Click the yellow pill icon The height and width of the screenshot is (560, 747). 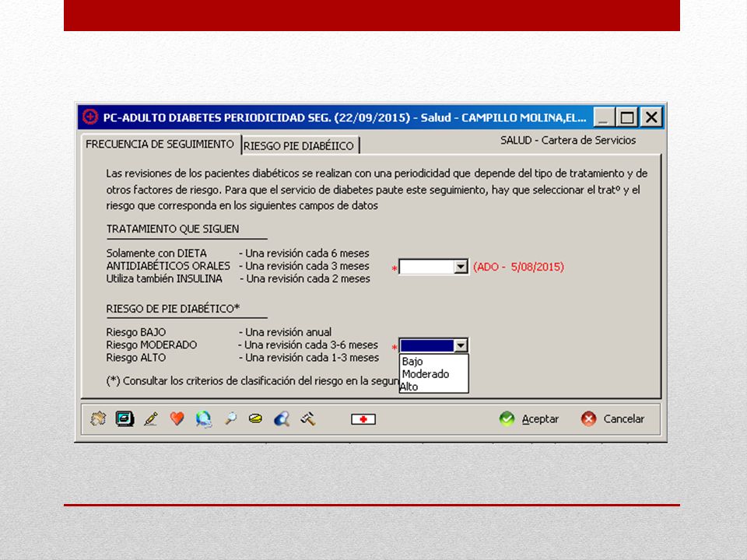pyautogui.click(x=256, y=418)
